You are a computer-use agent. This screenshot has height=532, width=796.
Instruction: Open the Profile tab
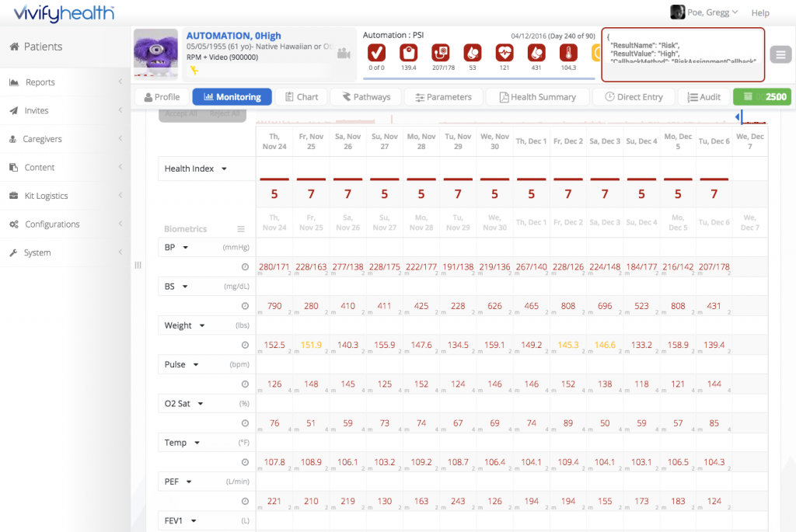162,97
